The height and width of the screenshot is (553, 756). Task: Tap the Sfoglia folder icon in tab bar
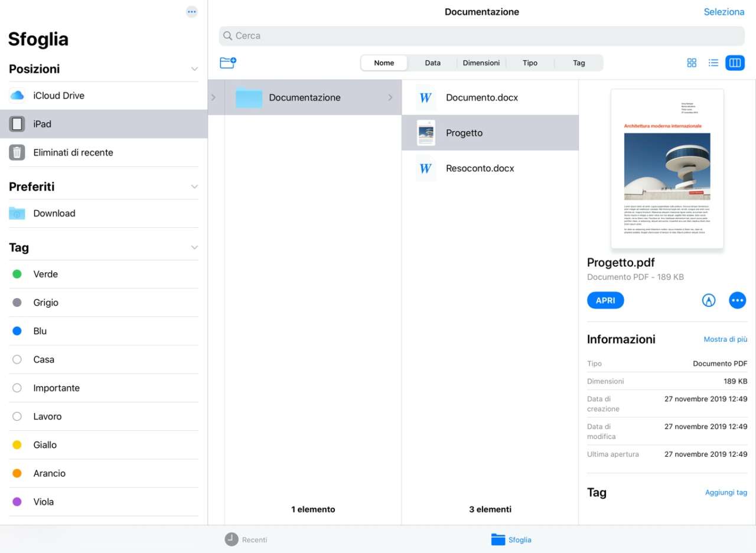click(498, 539)
